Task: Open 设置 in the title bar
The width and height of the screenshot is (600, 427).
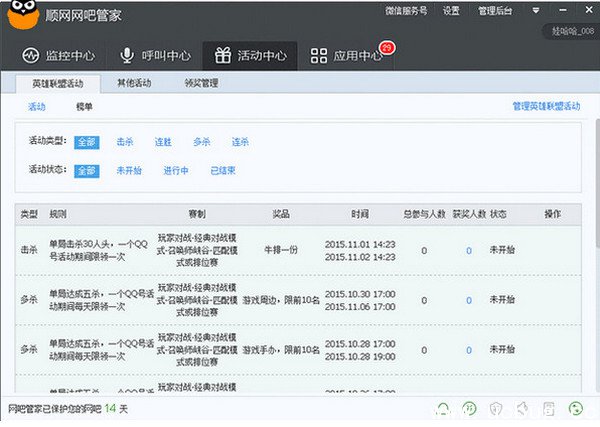Action: [x=451, y=10]
